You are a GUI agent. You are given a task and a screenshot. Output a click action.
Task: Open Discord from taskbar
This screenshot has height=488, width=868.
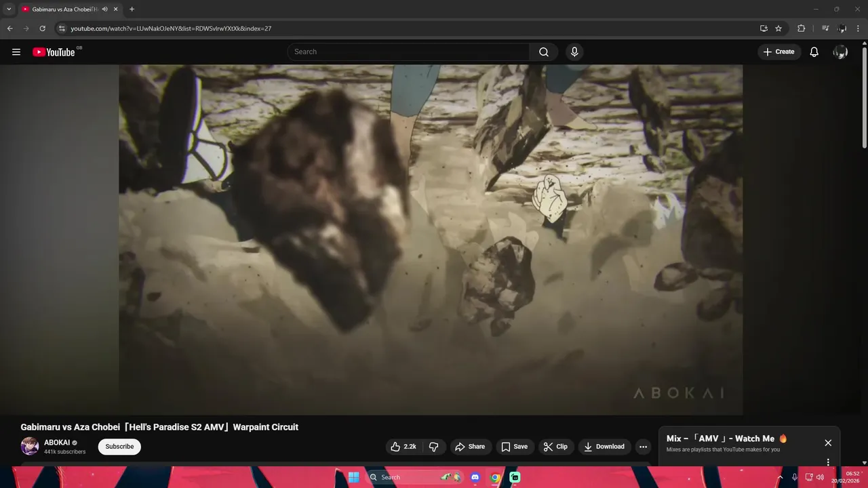click(475, 477)
